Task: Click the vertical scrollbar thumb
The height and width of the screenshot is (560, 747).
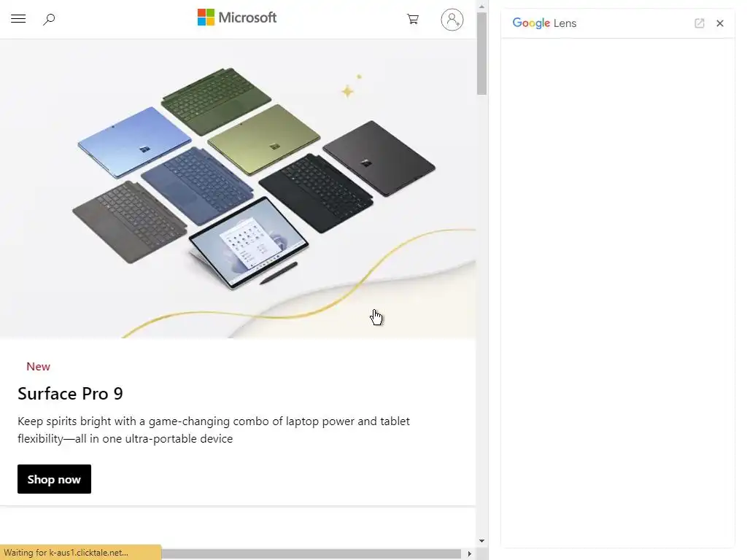Action: coord(481,53)
